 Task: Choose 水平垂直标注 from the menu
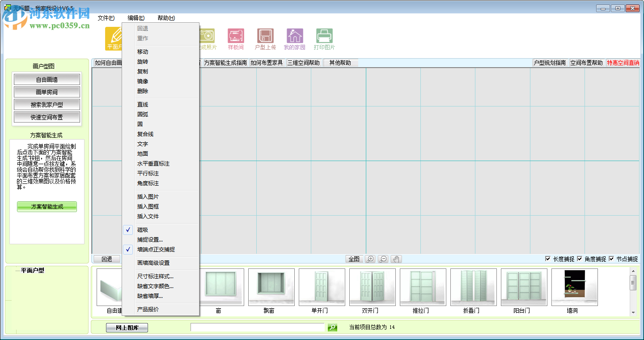[x=161, y=164]
